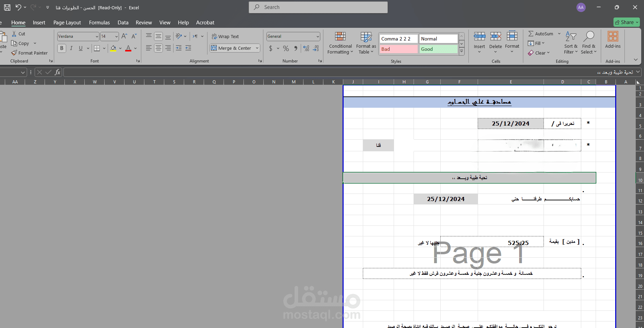
Task: Click the Search box in title bar
Action: (x=318, y=7)
